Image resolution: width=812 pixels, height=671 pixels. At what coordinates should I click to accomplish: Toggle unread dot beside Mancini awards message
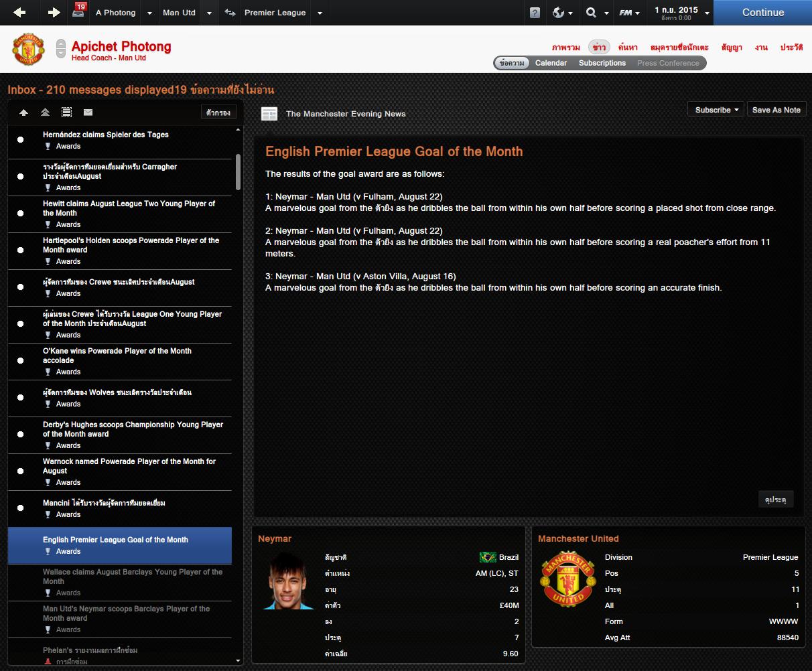20,508
